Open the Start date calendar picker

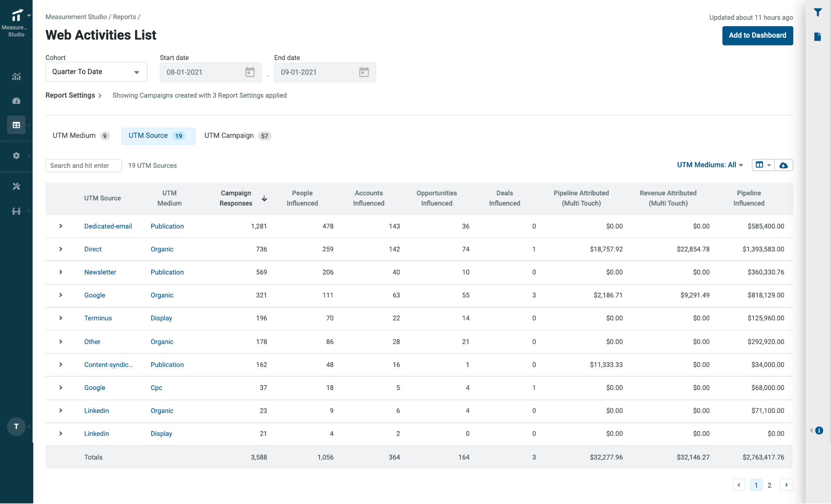click(250, 72)
